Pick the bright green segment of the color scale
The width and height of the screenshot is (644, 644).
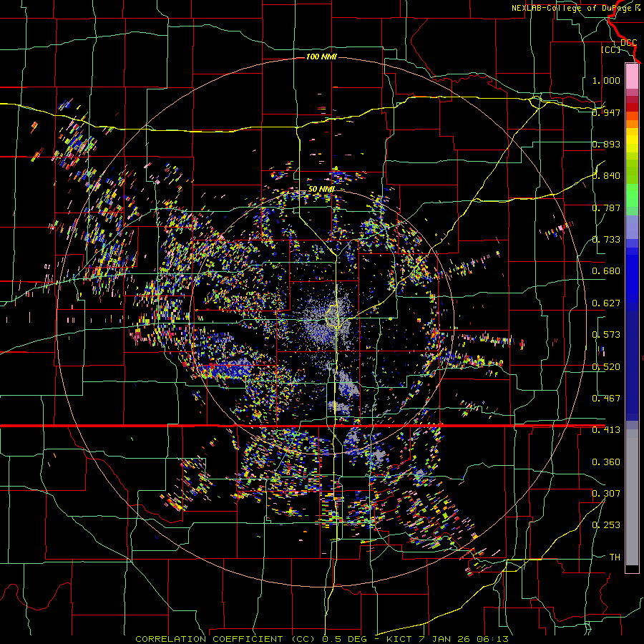[x=632, y=195]
